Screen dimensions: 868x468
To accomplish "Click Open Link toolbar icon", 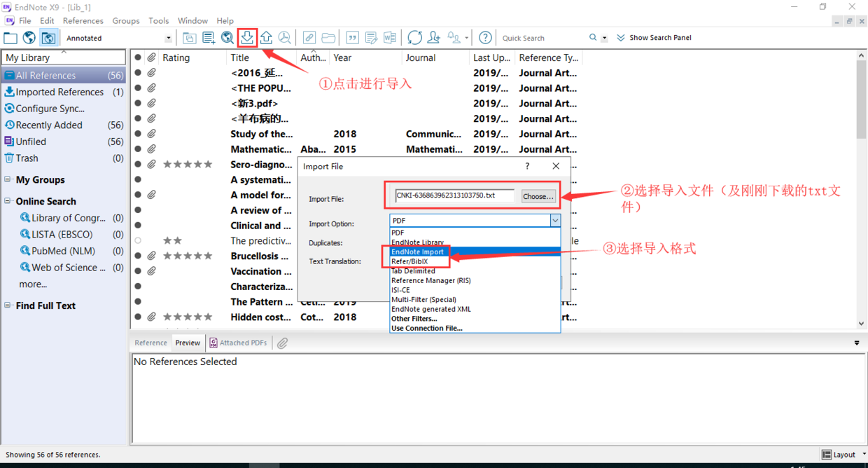I will coord(309,38).
